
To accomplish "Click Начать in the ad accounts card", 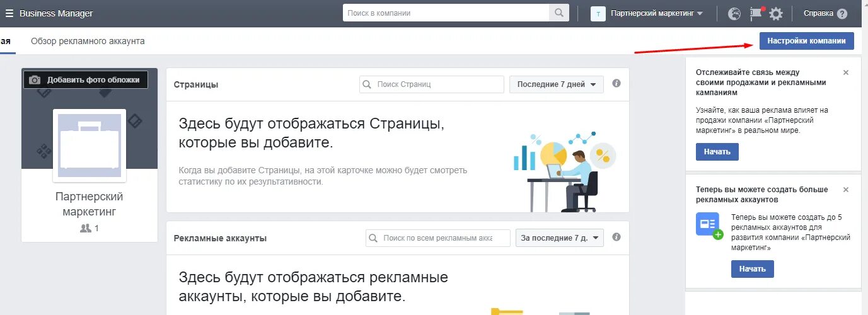I will pos(753,268).
